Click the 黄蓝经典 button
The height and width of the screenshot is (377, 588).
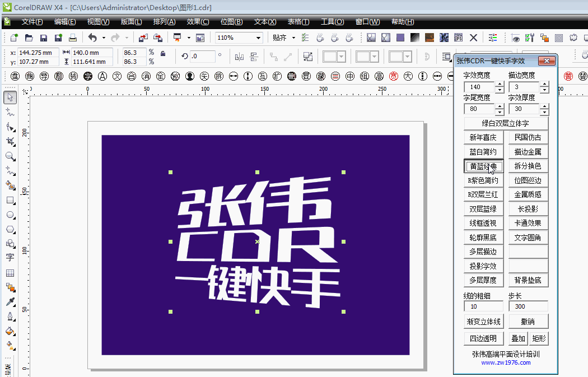pyautogui.click(x=483, y=166)
